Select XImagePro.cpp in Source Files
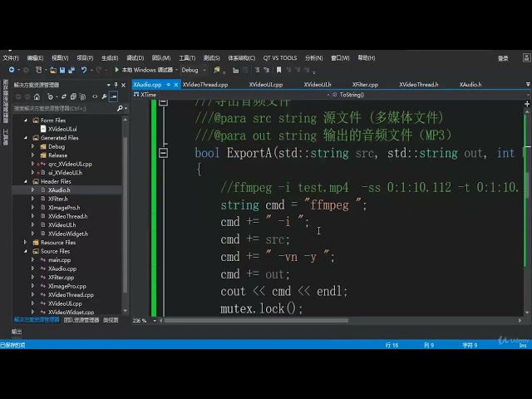Screen dimensions: 532x399 coord(67,286)
